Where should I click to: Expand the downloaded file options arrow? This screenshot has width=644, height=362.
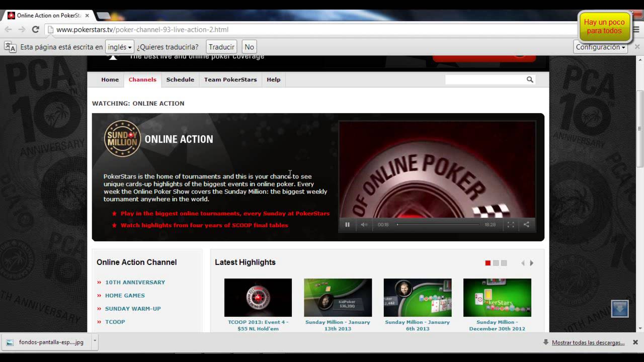(94, 342)
